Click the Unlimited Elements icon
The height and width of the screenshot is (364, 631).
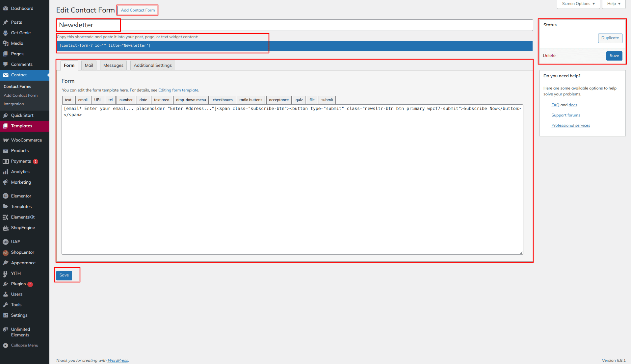pos(6,329)
